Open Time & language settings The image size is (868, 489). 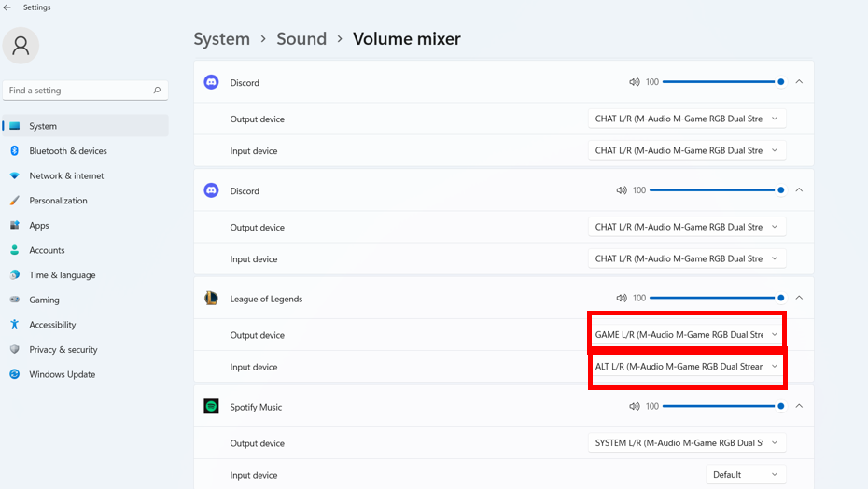tap(85, 274)
